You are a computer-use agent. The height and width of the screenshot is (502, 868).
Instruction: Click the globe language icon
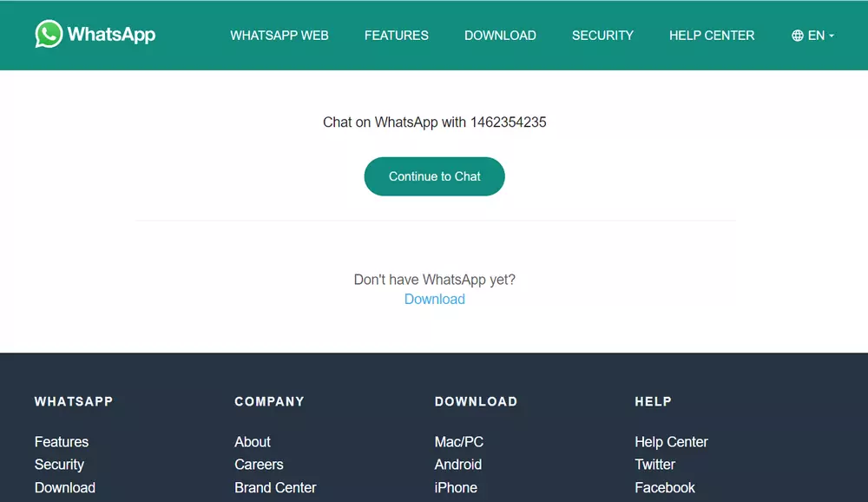coord(797,36)
